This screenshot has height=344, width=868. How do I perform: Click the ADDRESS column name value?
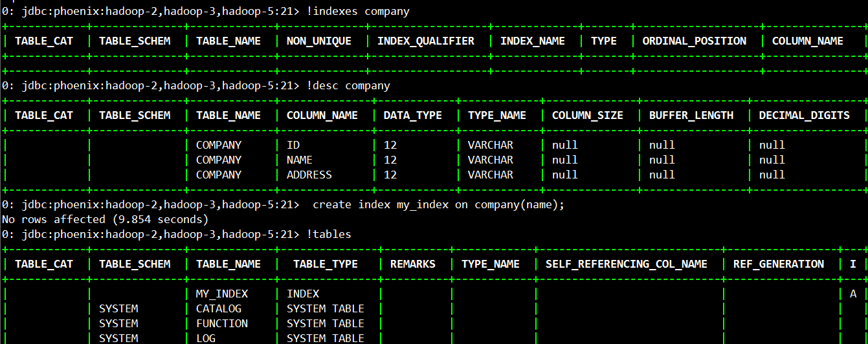pos(309,175)
